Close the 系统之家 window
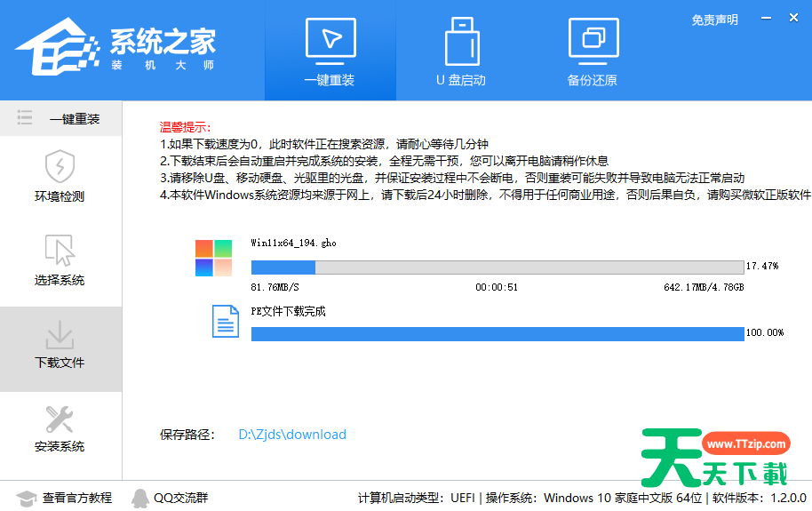The image size is (812, 511). click(x=793, y=18)
